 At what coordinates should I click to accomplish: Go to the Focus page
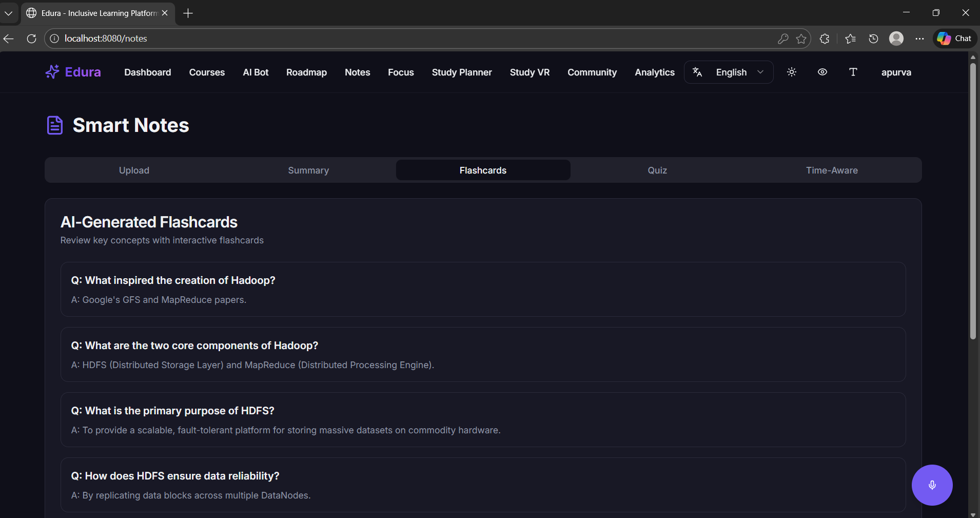[x=401, y=72]
